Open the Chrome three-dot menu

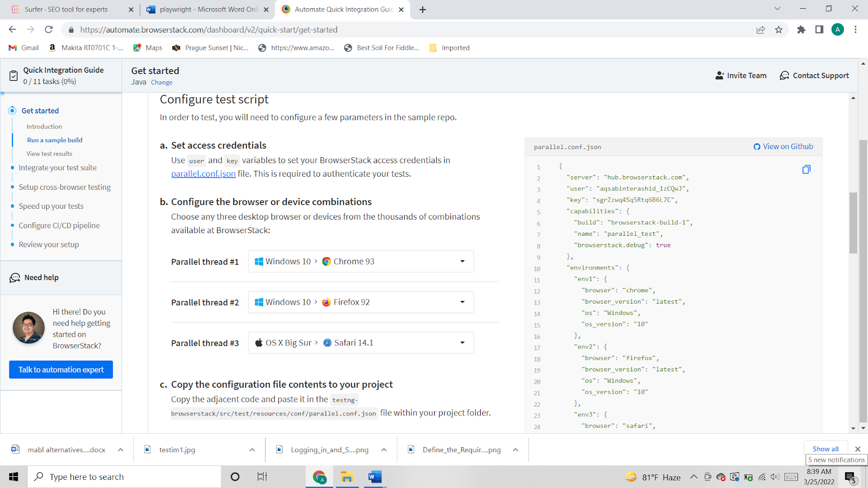pos(856,30)
